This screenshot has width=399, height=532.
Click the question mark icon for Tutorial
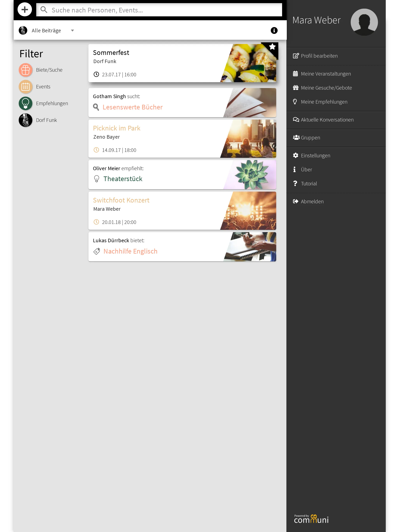[295, 183]
